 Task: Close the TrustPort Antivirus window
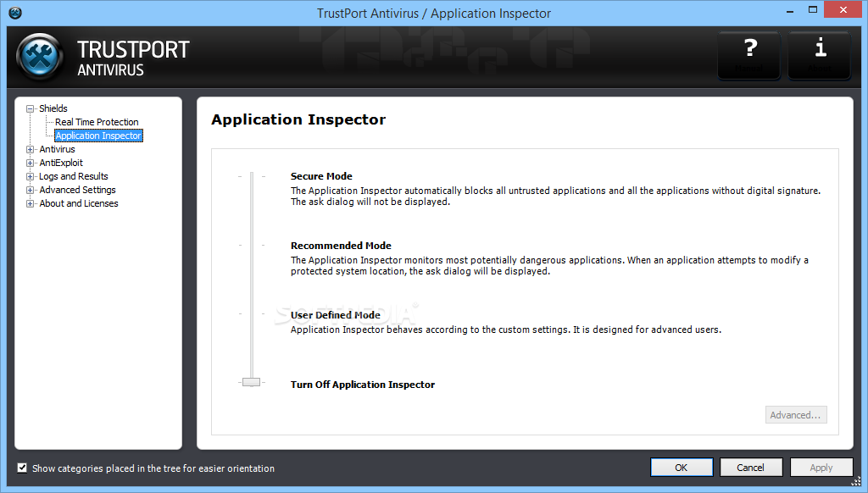coord(843,10)
